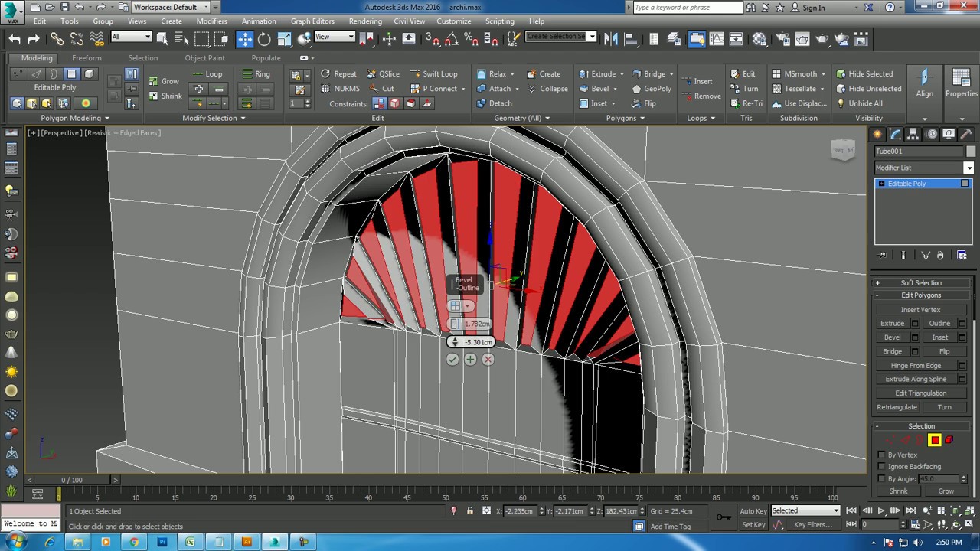The image size is (980, 551).
Task: Click the Redo arrow in main toolbar
Action: 33,39
